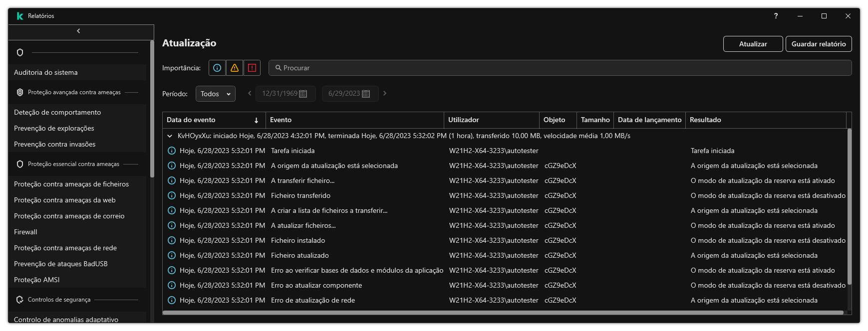The image size is (868, 331).
Task: Click the Kaspersky logo in title bar
Action: tap(20, 16)
